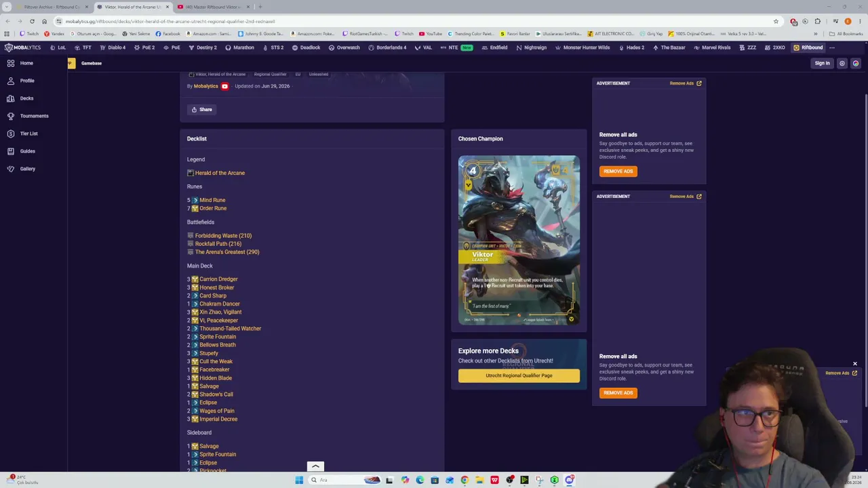This screenshot has height=488, width=868.
Task: Select the Deadlock game tab
Action: pos(306,47)
